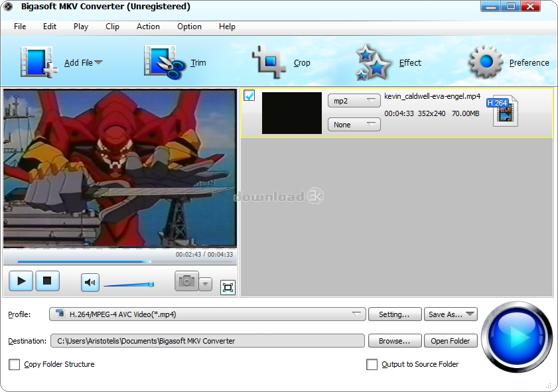Open the Play menu
Image resolution: width=558 pixels, height=392 pixels.
(81, 27)
